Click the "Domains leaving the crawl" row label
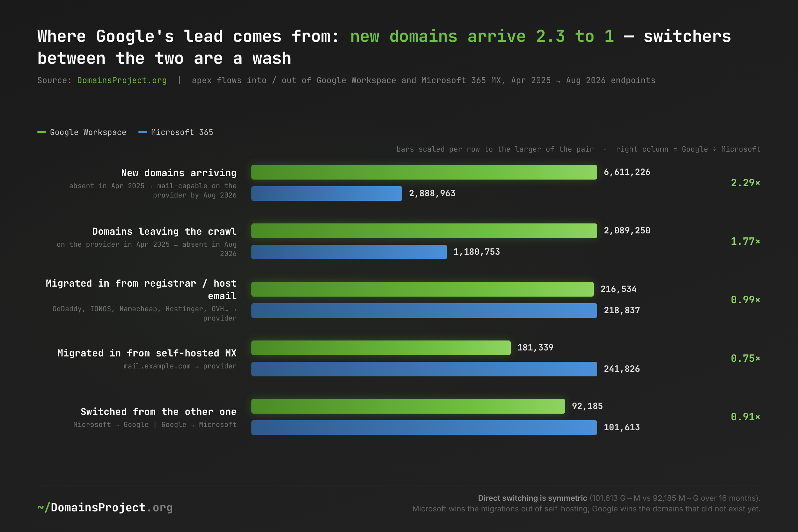 click(164, 232)
